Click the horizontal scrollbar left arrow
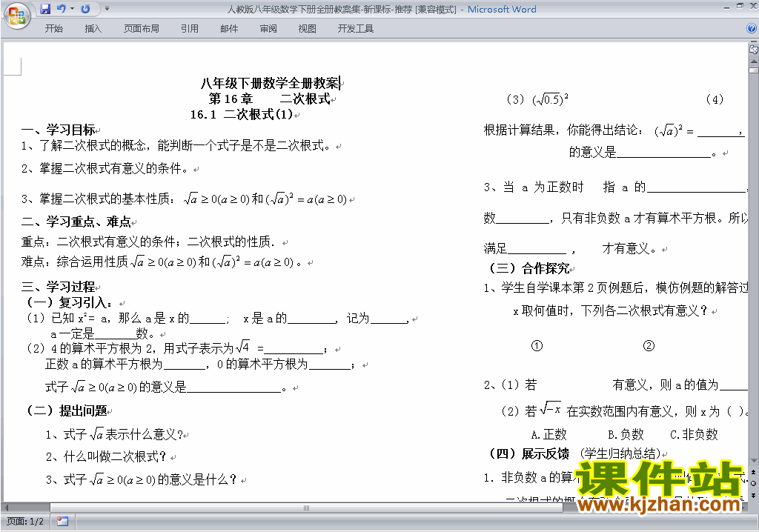759x532 pixels. [x=6, y=508]
